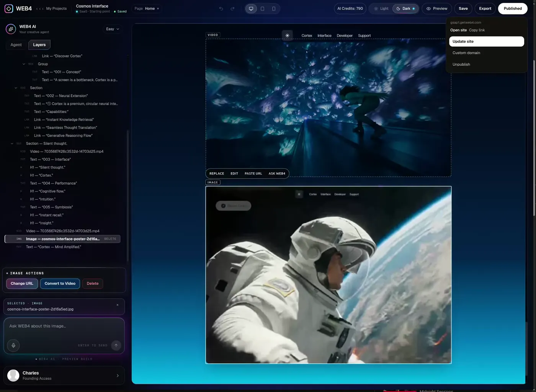This screenshot has width=536, height=392.
Task: Collapse the Group layer
Action: [24, 64]
